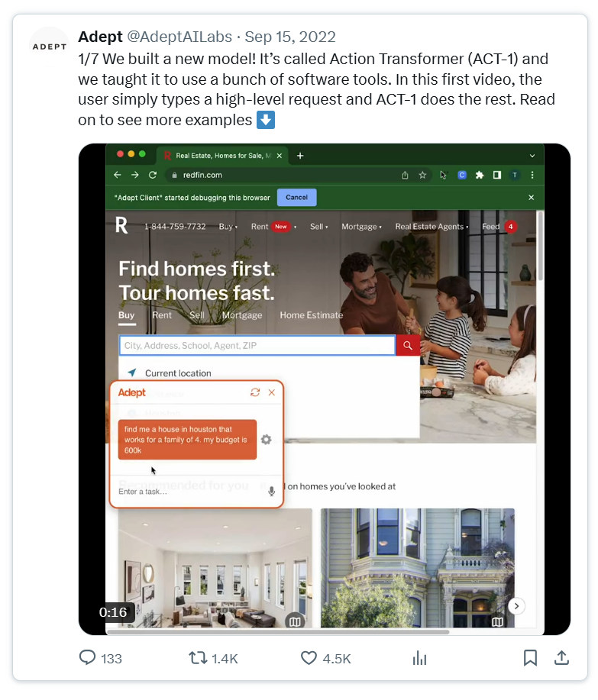Like the tweet with heart icon
The image size is (598, 700).
tap(309, 657)
